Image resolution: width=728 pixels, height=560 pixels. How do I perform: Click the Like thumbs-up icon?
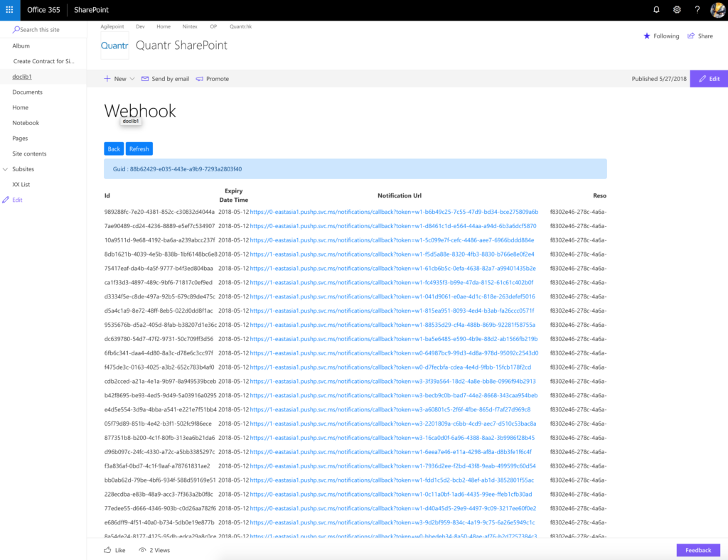click(107, 550)
